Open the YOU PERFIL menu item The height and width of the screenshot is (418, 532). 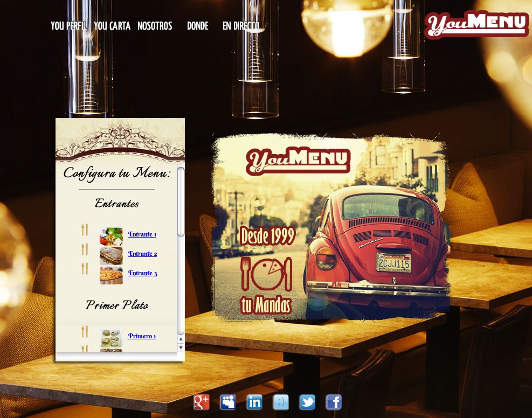click(x=68, y=26)
